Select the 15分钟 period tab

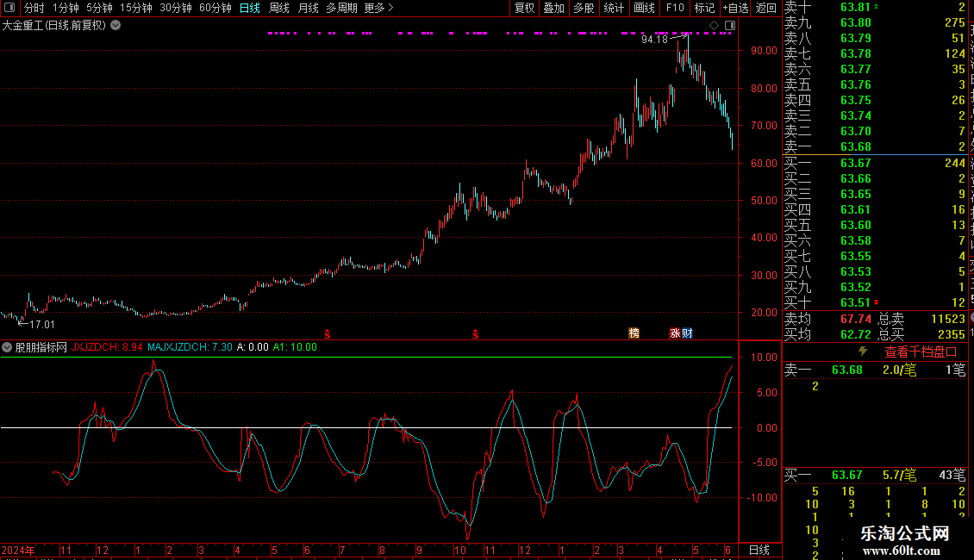135,8
